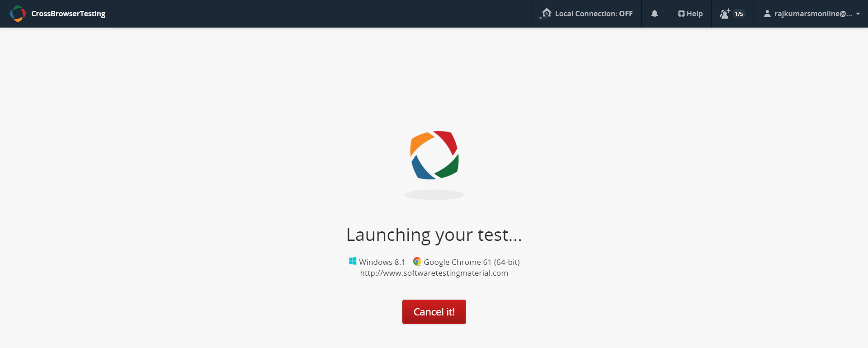
Task: Open the notifications bell
Action: pyautogui.click(x=654, y=14)
